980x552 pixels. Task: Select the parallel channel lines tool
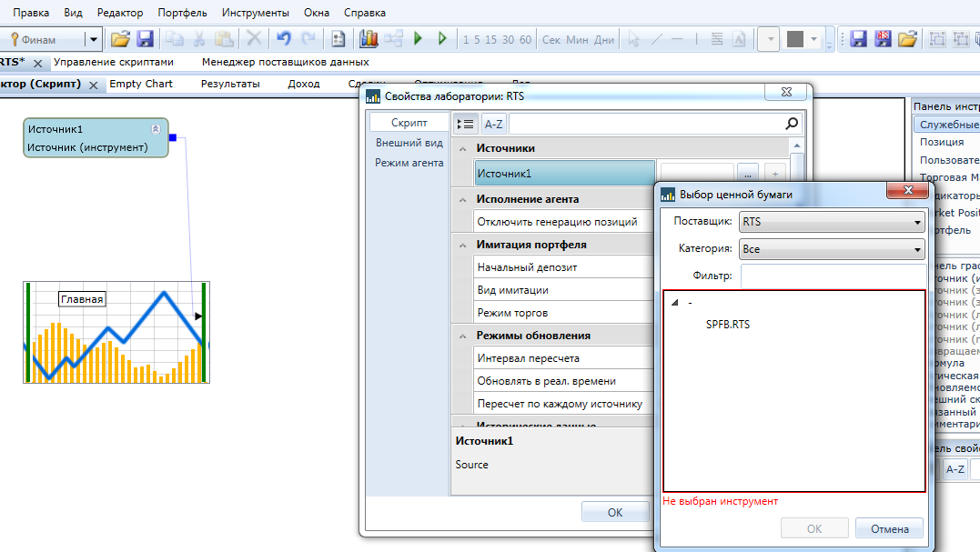point(717,39)
